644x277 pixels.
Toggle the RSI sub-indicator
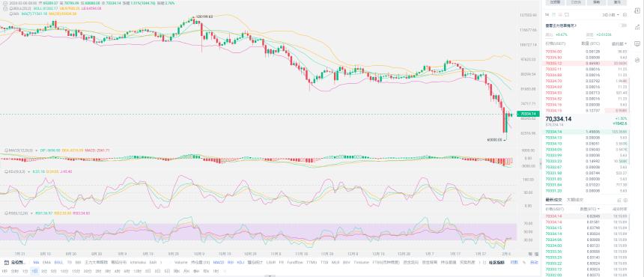(x=231, y=262)
